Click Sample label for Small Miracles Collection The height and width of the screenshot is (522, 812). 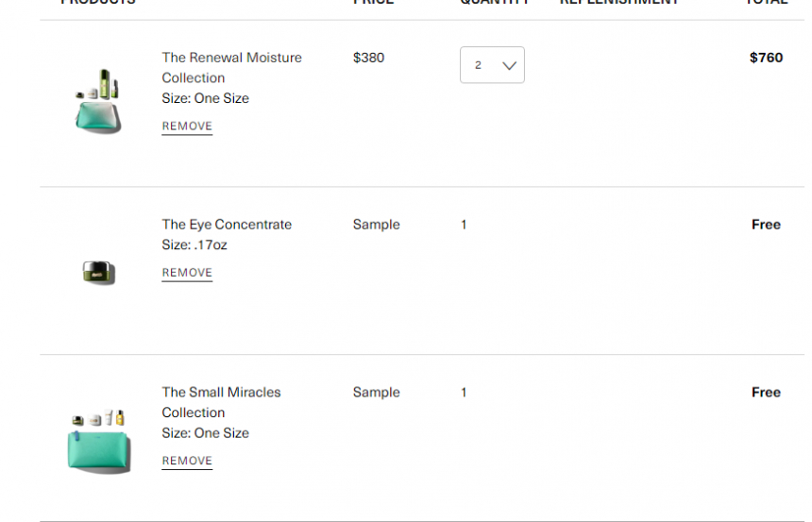point(377,392)
